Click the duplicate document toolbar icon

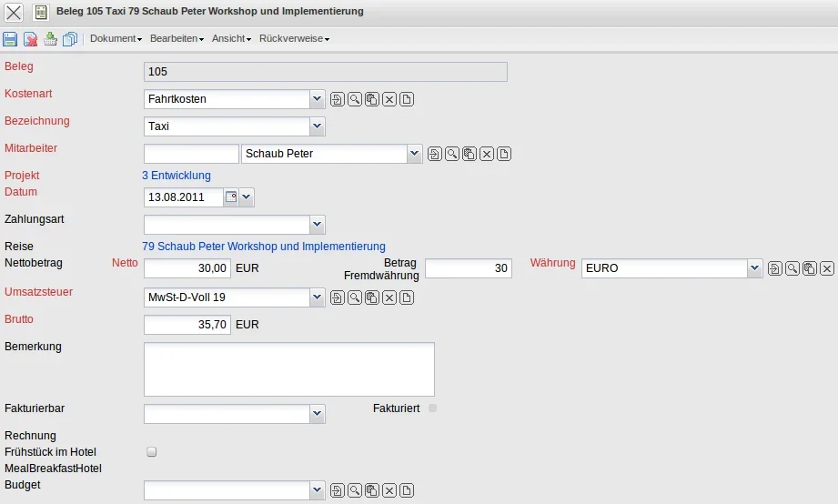click(70, 39)
